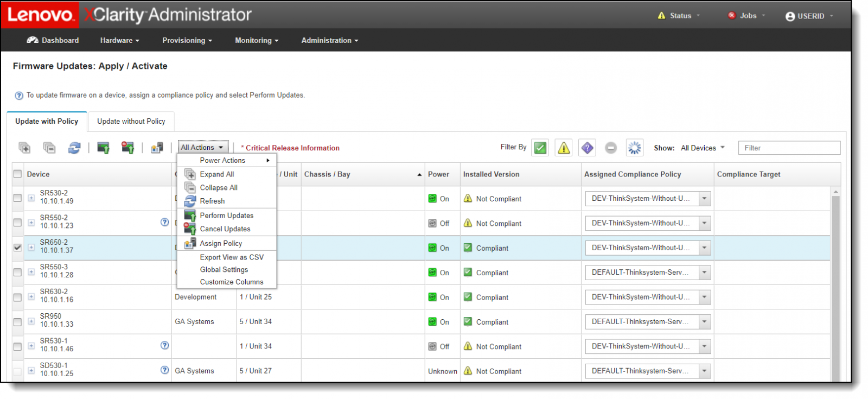The height and width of the screenshot is (399, 868).
Task: Click the help icon next to SD530-1
Action: click(165, 370)
